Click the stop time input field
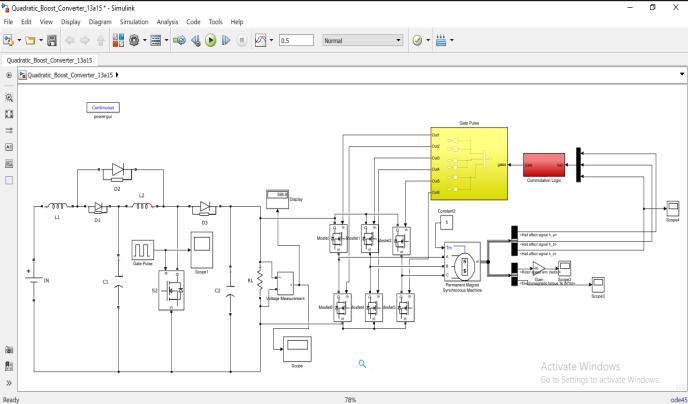The height and width of the screenshot is (404, 688). point(296,40)
